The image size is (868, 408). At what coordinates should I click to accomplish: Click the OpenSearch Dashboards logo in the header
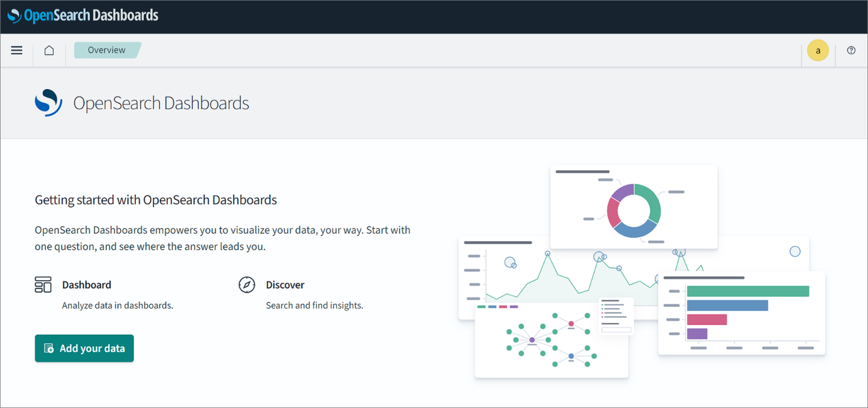click(83, 15)
